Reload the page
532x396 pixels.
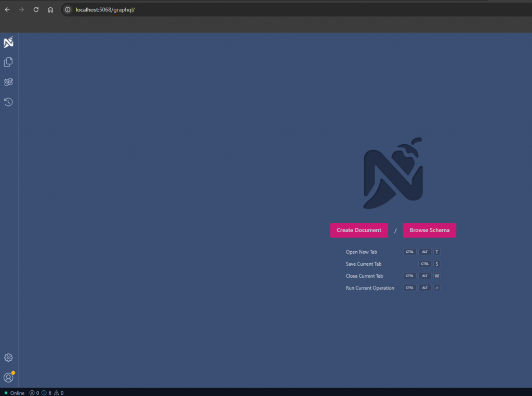36,9
